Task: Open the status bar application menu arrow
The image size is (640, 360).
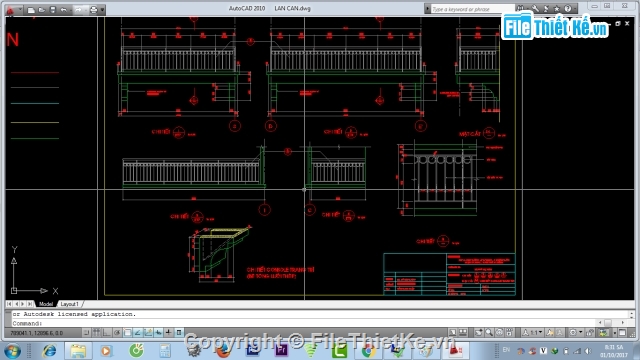Action: pyautogui.click(x=615, y=333)
